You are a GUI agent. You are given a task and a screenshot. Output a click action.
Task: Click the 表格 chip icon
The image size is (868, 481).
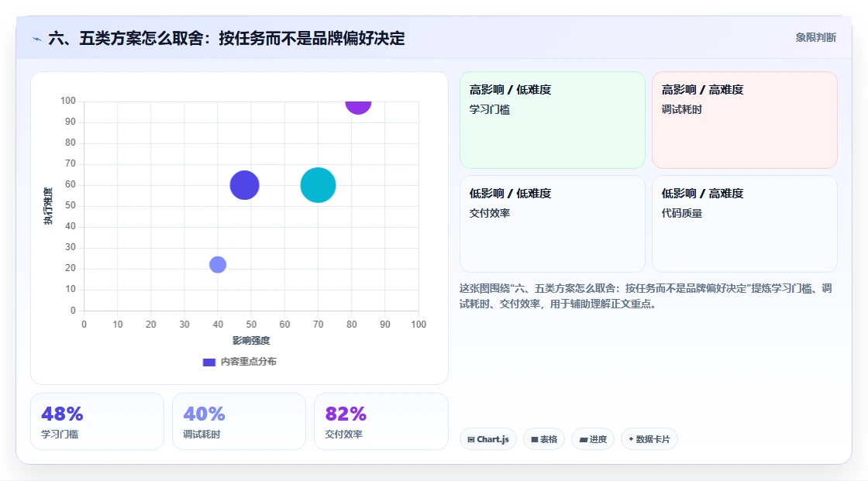[535, 439]
